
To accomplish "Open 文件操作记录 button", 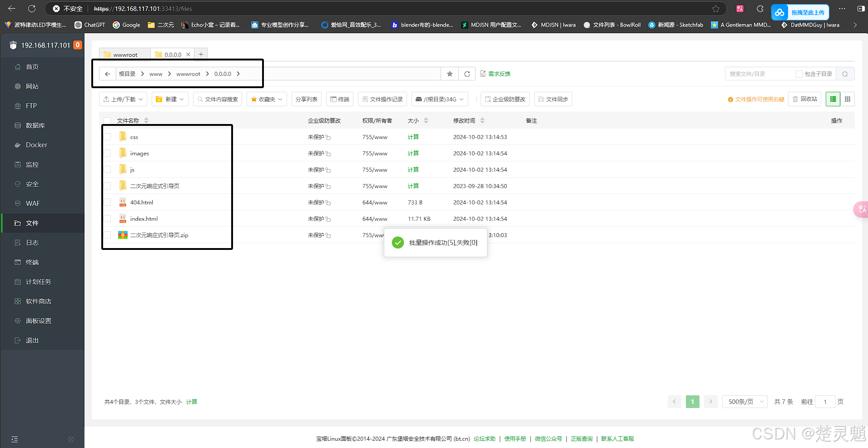I will coord(382,99).
